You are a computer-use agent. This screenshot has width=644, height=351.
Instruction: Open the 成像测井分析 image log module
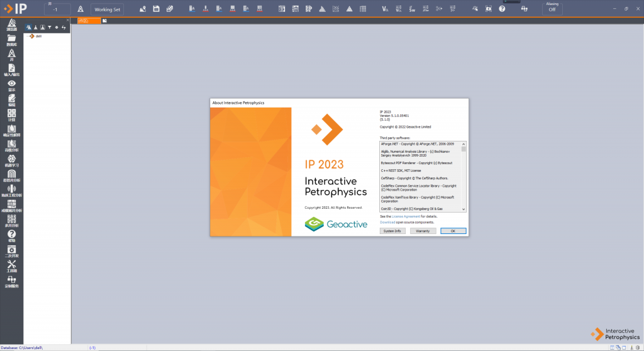click(x=11, y=206)
